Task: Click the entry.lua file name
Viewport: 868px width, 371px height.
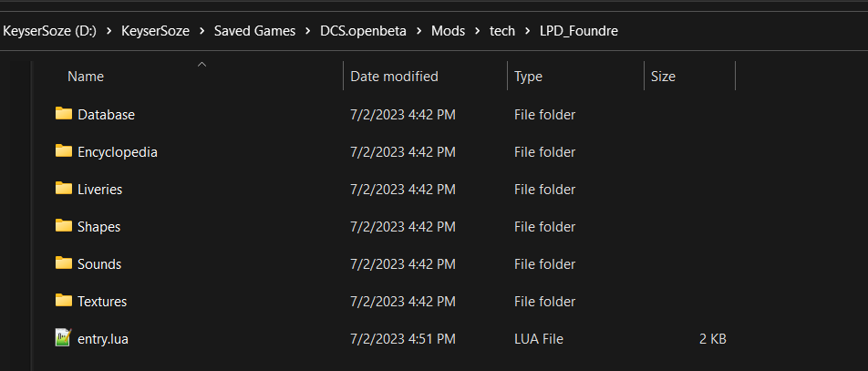Action: click(103, 339)
